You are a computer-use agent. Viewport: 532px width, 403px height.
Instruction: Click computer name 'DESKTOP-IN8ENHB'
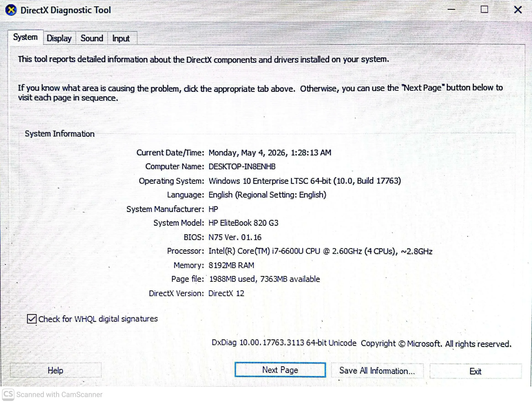242,167
